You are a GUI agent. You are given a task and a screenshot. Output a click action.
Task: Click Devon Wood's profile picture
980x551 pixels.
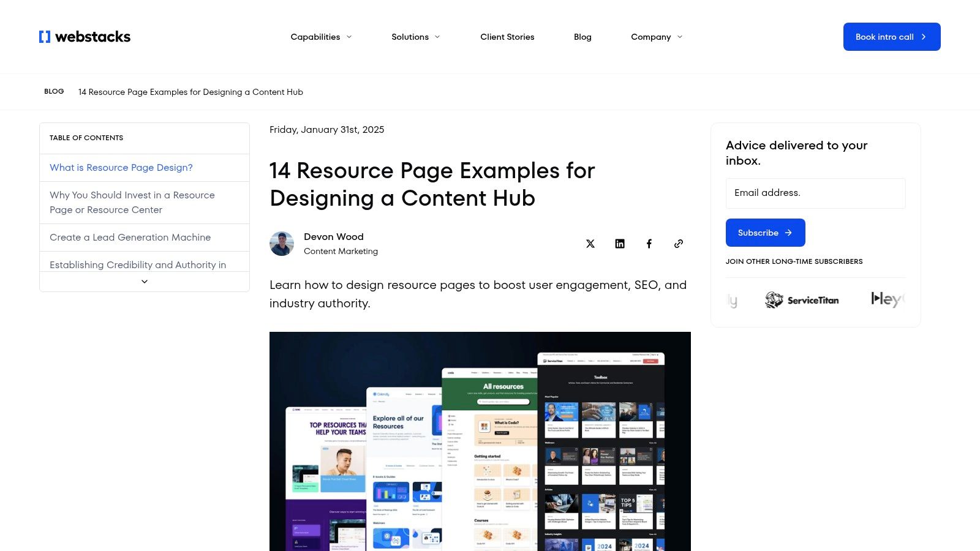click(x=282, y=243)
